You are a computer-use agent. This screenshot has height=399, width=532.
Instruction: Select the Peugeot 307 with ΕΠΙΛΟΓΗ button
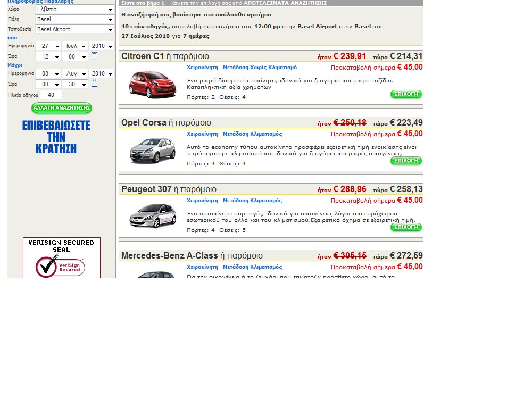[406, 227]
